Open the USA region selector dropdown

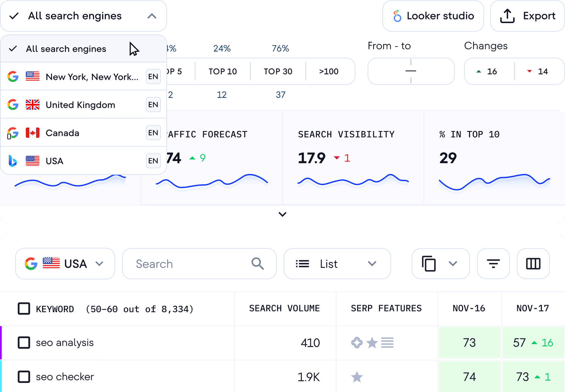(x=65, y=264)
